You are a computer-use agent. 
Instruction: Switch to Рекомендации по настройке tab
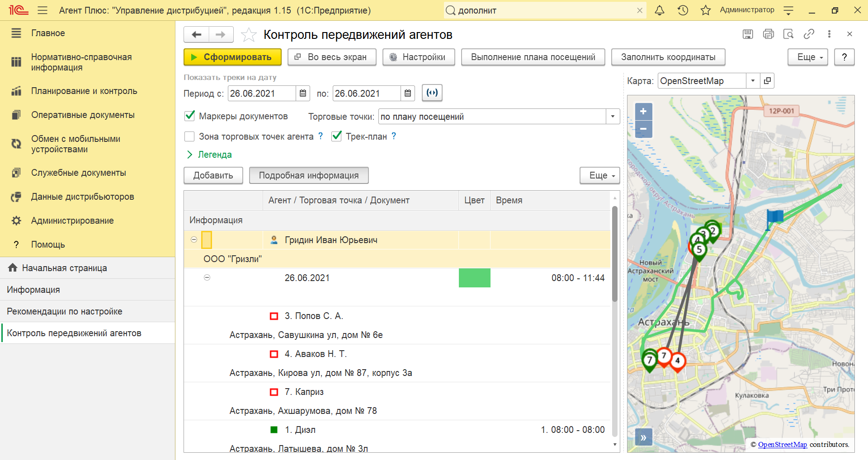(x=87, y=311)
